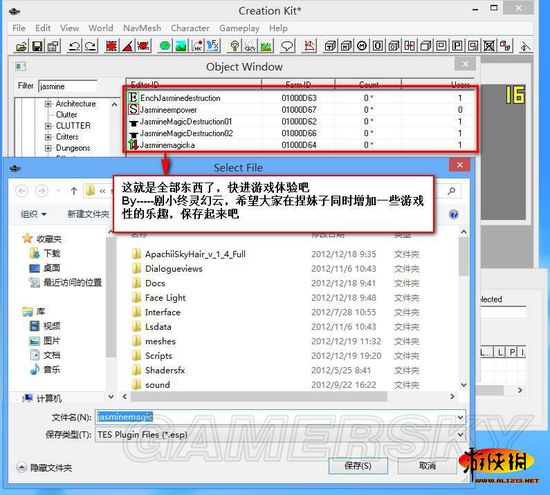Click the red H toolbar icon

(409, 46)
